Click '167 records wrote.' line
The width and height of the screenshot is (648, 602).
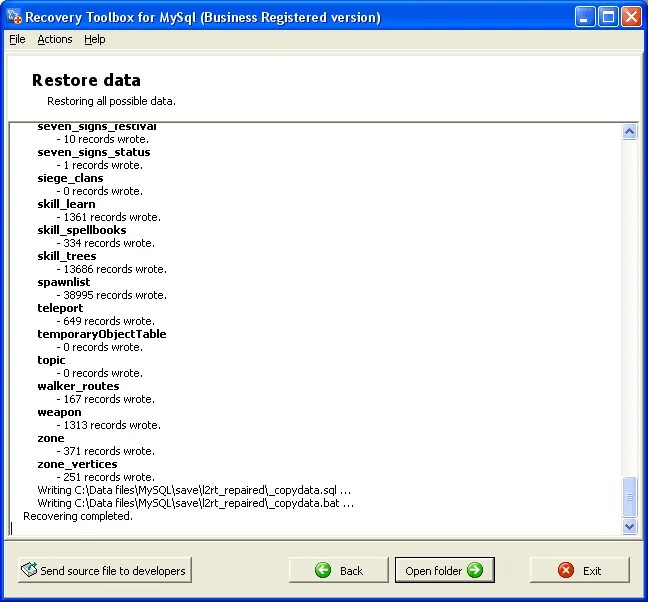(106, 400)
